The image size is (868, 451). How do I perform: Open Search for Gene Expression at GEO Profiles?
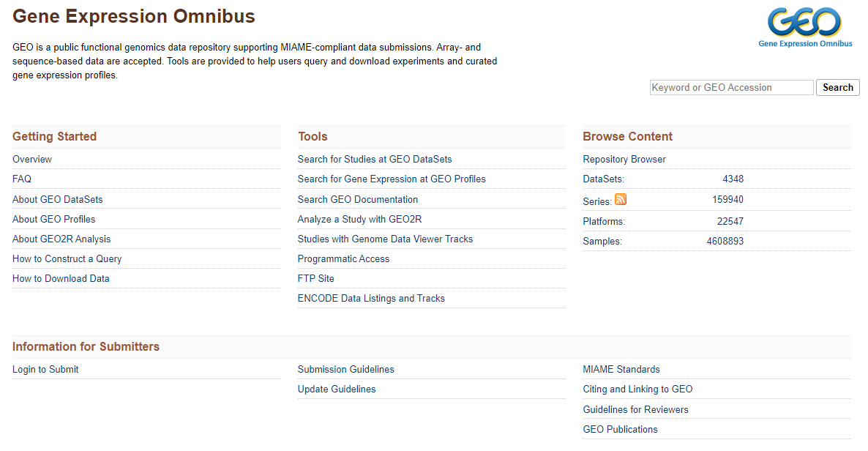tap(392, 179)
